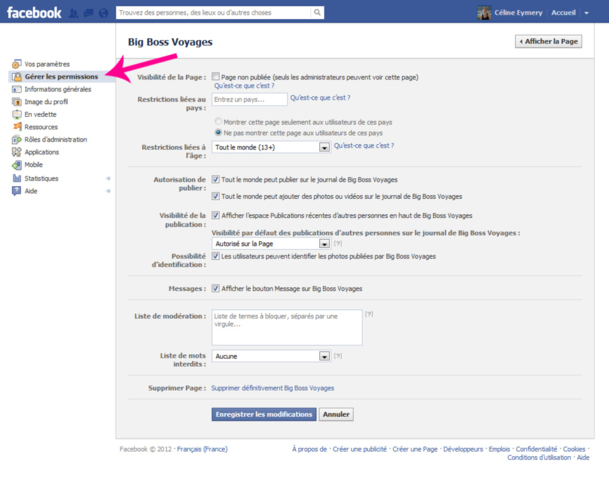Open the Ressources section
Viewport: 609px width, 479px height.
pyautogui.click(x=41, y=127)
